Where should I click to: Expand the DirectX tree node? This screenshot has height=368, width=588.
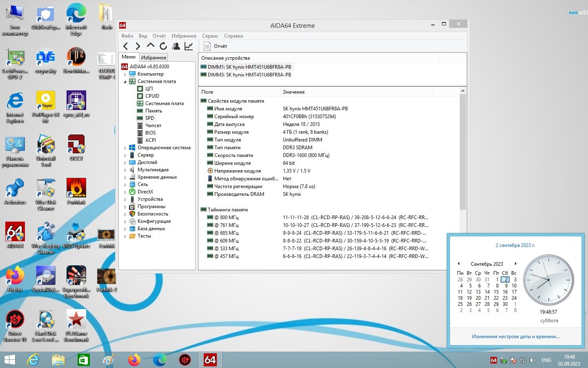pos(125,192)
